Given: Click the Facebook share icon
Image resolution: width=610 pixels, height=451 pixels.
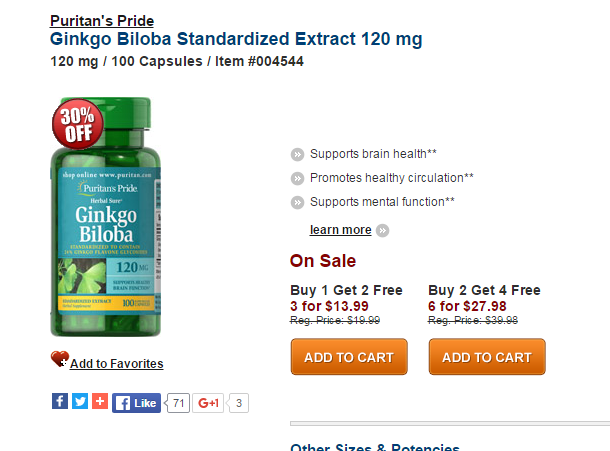Looking at the screenshot, I should [x=60, y=401].
